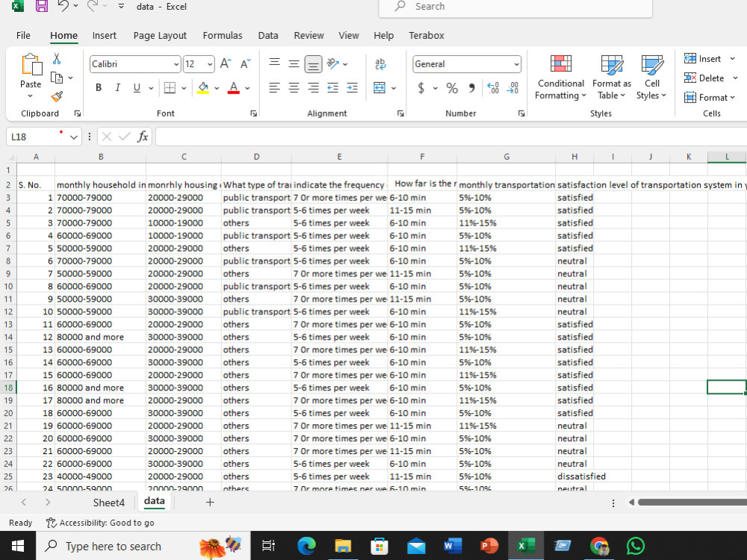Click Accessibility: Good to go status

[100, 523]
